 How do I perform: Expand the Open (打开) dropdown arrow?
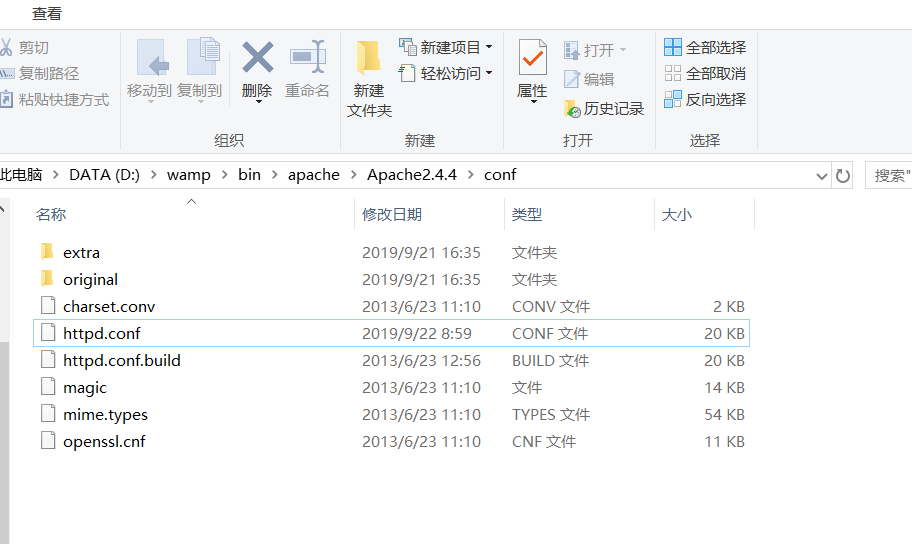pyautogui.click(x=623, y=50)
